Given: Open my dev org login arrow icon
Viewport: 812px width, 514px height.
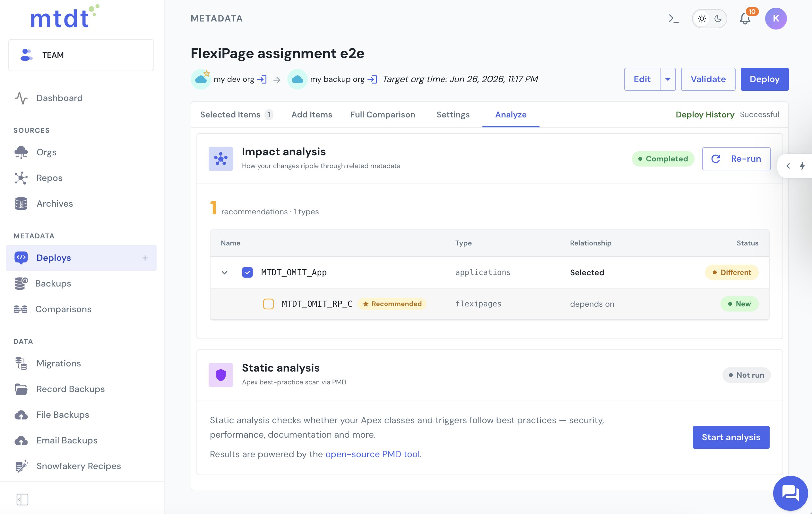Looking at the screenshot, I should point(262,80).
